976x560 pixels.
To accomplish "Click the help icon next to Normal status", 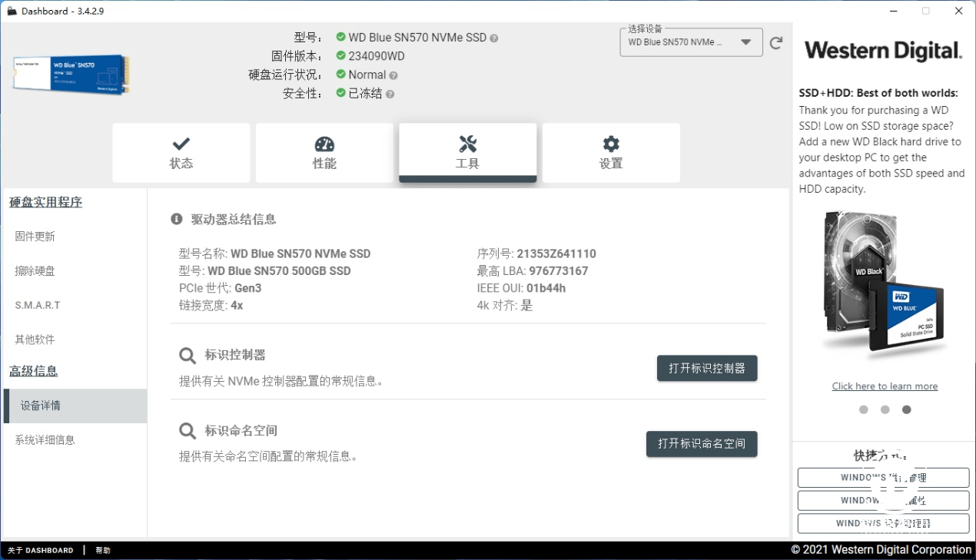I will (393, 75).
